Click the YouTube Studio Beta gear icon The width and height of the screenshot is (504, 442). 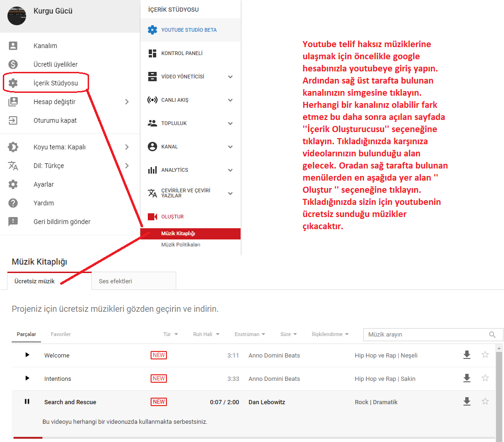[x=152, y=30]
